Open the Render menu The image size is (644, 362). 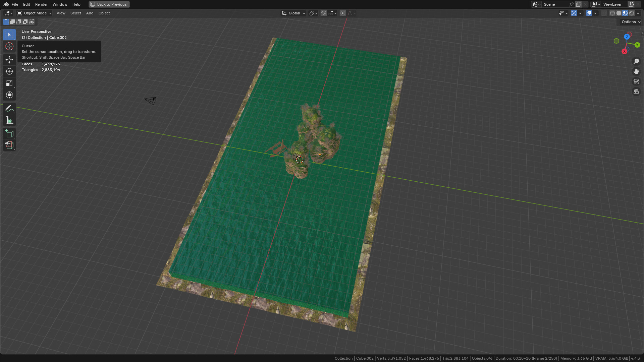coord(41,4)
